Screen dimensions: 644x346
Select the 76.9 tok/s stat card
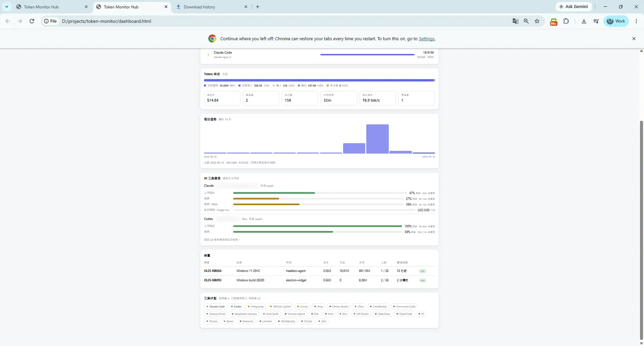[378, 98]
